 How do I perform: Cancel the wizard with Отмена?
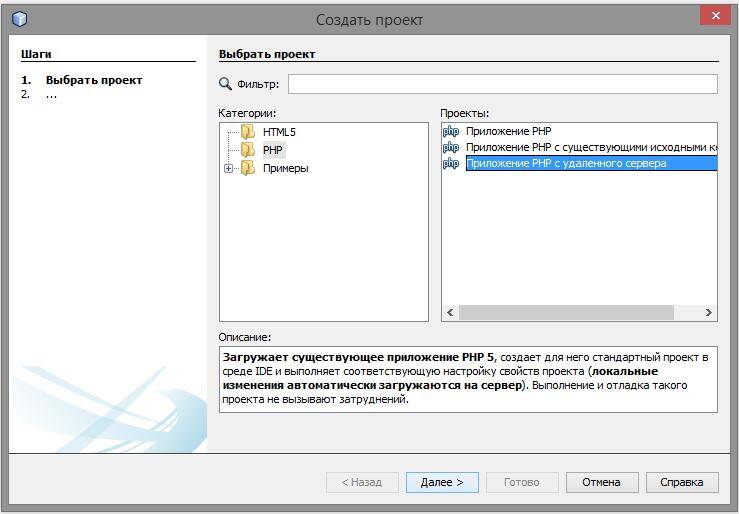tap(602, 482)
